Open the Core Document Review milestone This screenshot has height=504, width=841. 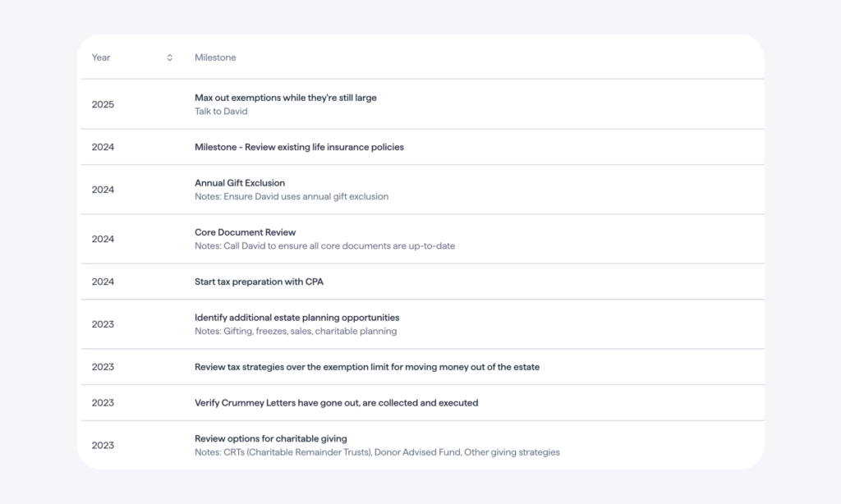pos(245,232)
